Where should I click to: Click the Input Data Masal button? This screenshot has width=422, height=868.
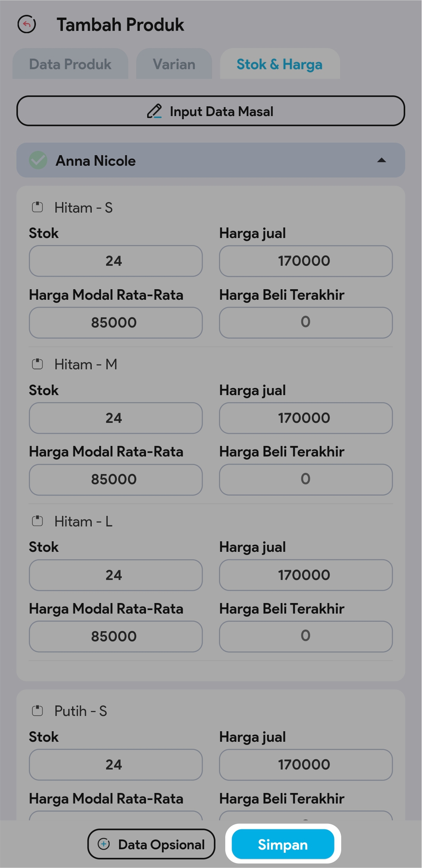(211, 111)
